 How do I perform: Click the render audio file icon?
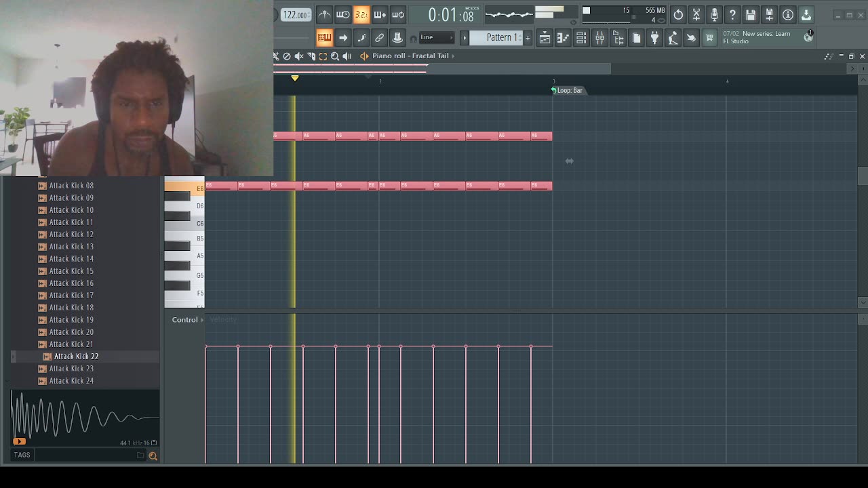click(x=770, y=15)
